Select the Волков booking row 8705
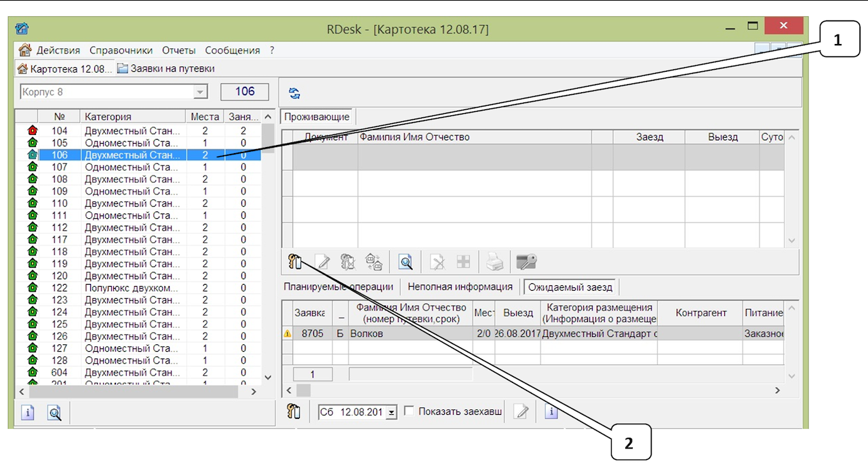Image resolution: width=868 pixels, height=469 pixels. [407, 333]
